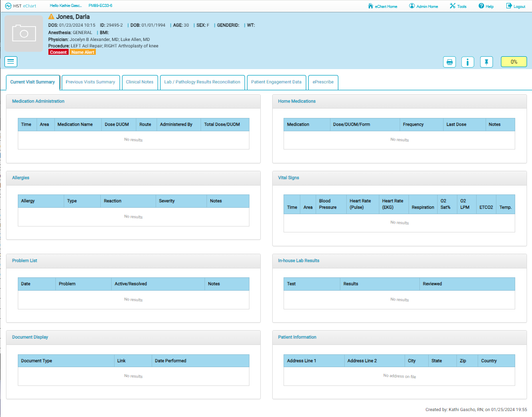Open the Tools menu

(x=458, y=6)
